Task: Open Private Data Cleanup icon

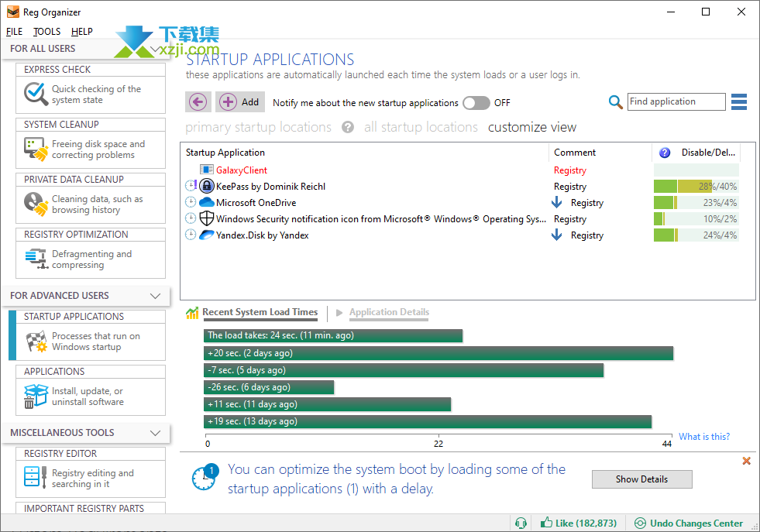Action: (36, 204)
